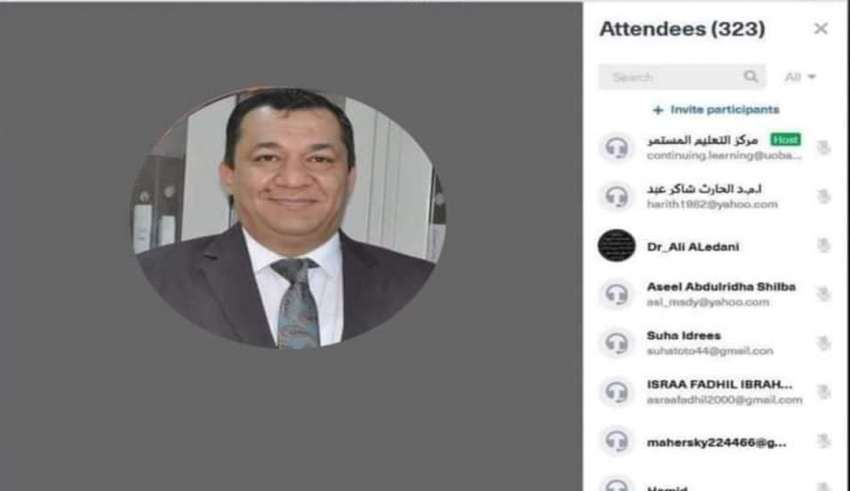
Task: Click the Search attendees field
Action: click(x=682, y=76)
